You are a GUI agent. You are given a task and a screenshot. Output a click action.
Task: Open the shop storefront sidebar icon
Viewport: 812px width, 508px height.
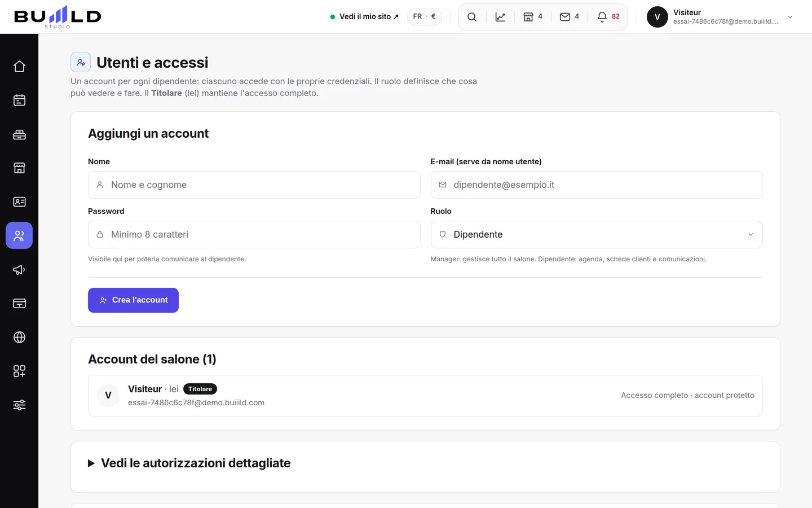[x=19, y=168]
